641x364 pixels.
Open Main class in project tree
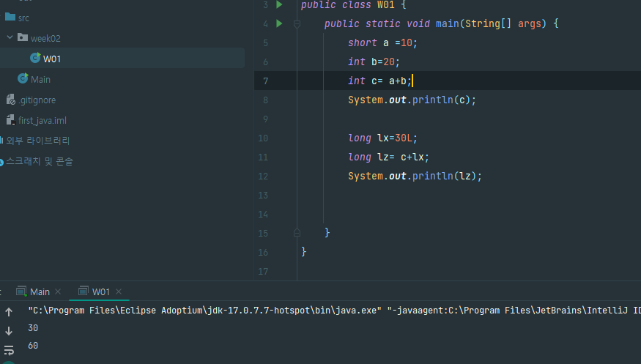(40, 79)
